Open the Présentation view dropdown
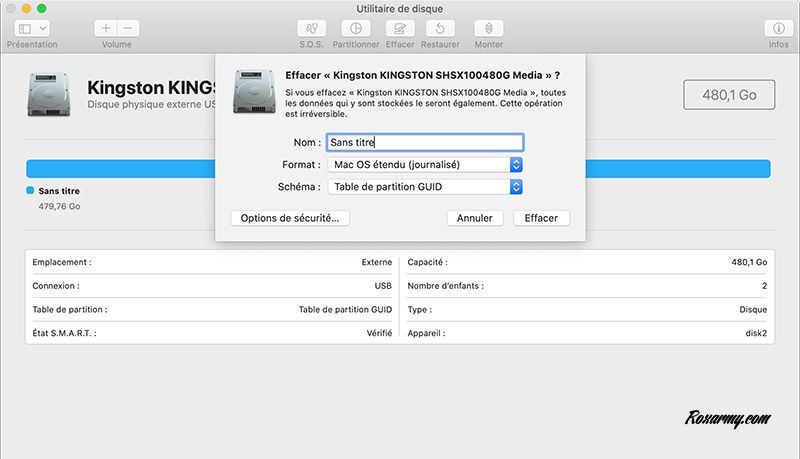Image resolution: width=800 pixels, height=459 pixels. click(x=32, y=29)
